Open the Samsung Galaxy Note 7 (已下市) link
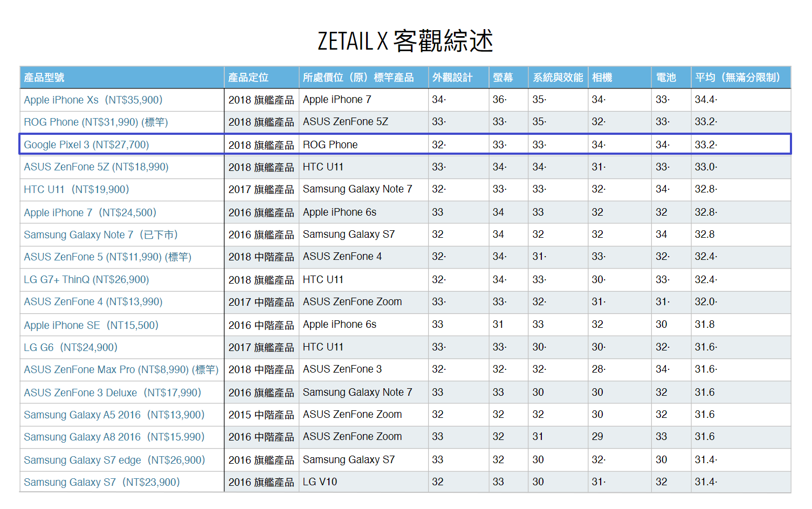 click(101, 235)
